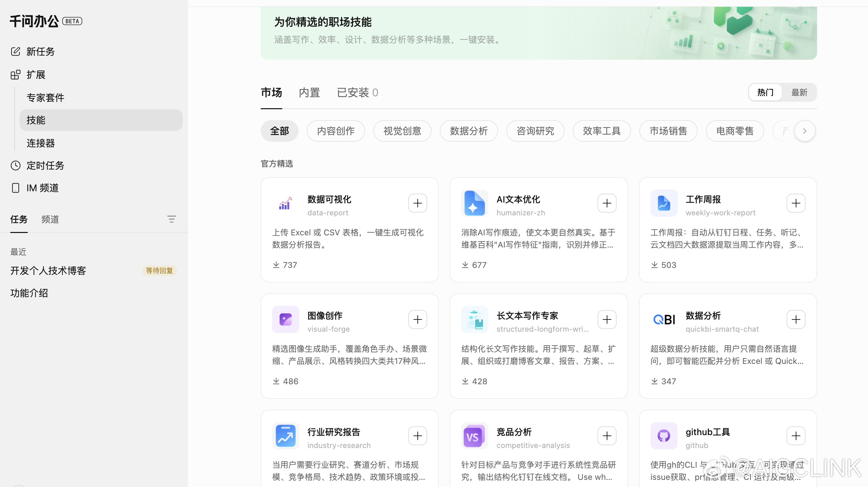Click the 737 download count icon
The width and height of the screenshot is (868, 487).
click(x=276, y=265)
